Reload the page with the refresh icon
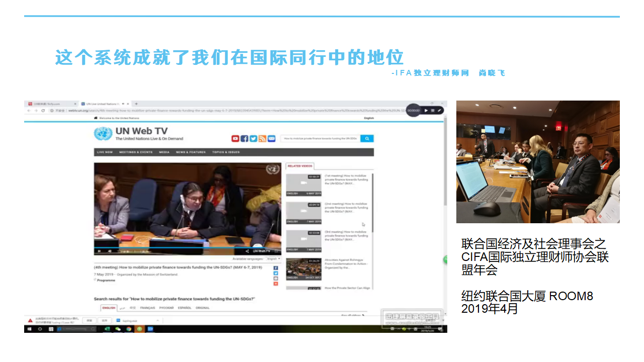 (43, 110)
